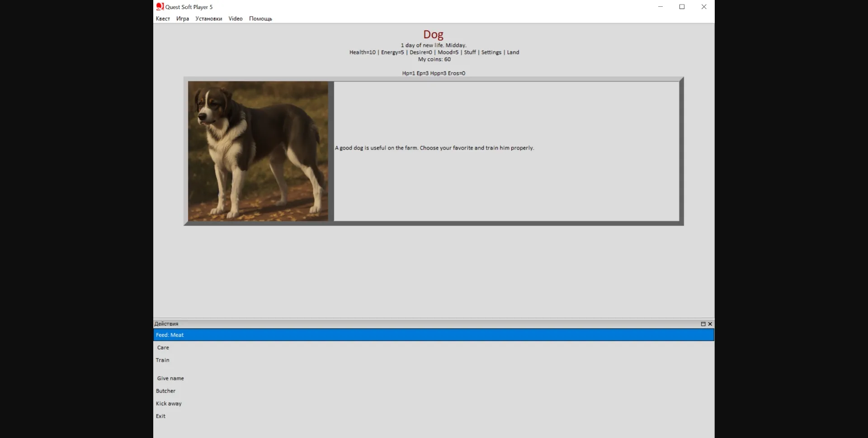The height and width of the screenshot is (438, 868).
Task: Open the Игра menu
Action: tap(183, 19)
